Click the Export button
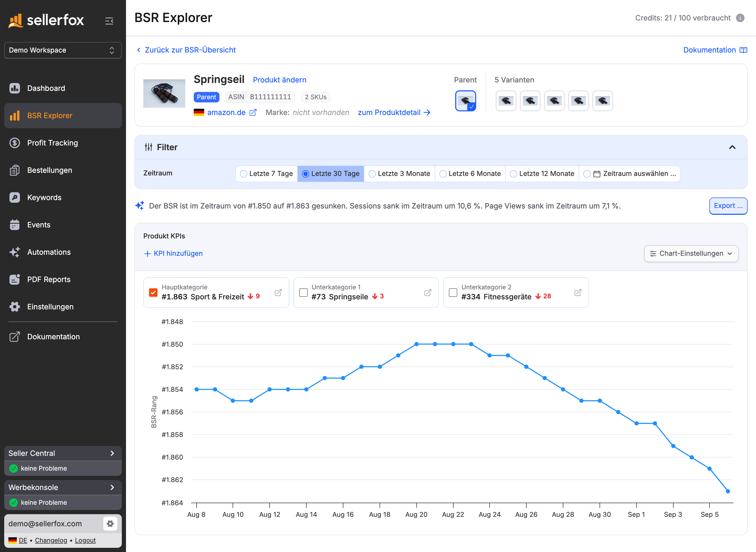 (x=728, y=206)
